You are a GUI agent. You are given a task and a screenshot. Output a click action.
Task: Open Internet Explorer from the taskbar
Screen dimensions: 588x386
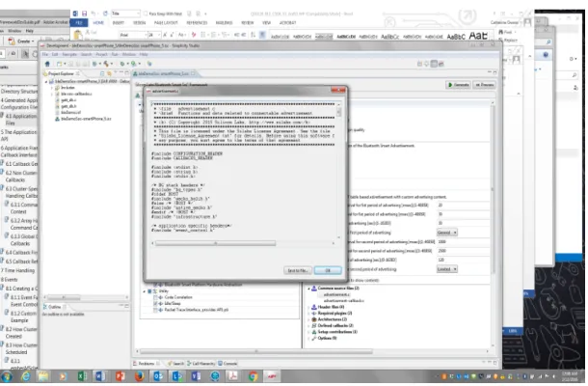pyautogui.click(x=25, y=375)
